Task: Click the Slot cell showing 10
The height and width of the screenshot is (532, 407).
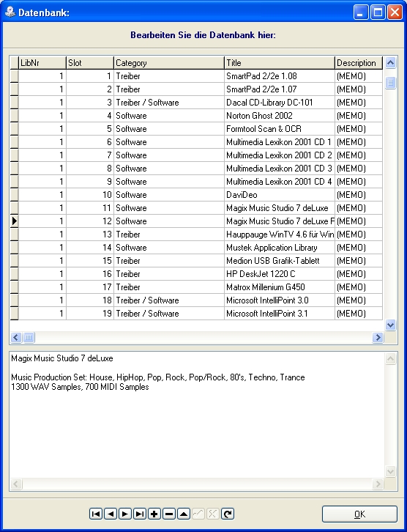Action: 90,195
